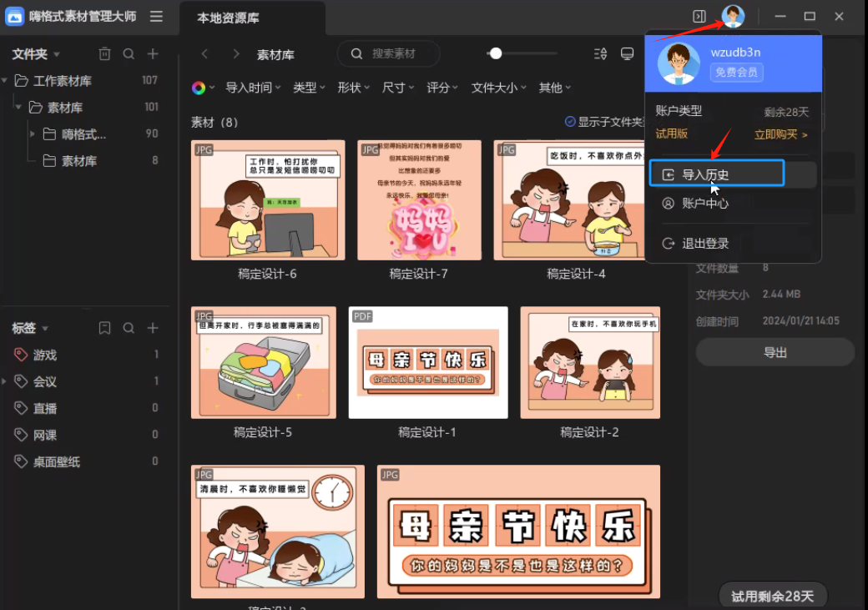Search folders with the 文件夹 magnifier icon
868x610 pixels.
[129, 53]
